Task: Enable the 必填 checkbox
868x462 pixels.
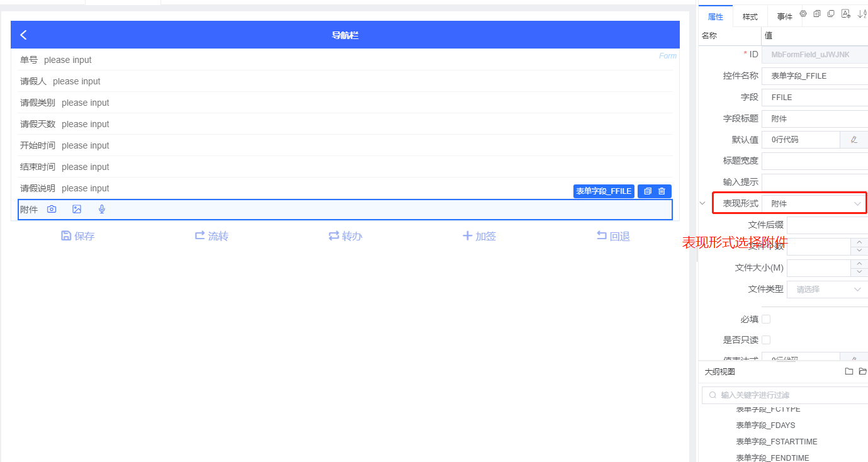Action: click(x=766, y=319)
